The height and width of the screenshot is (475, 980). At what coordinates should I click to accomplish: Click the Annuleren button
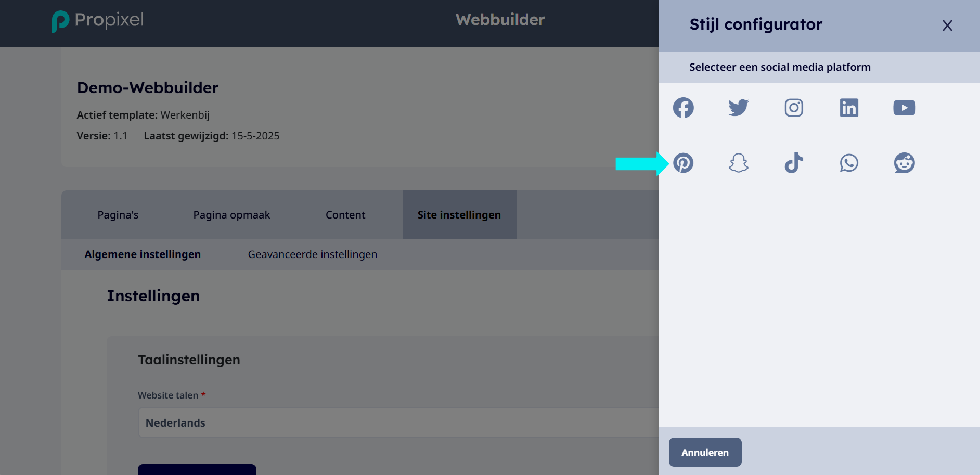tap(705, 452)
